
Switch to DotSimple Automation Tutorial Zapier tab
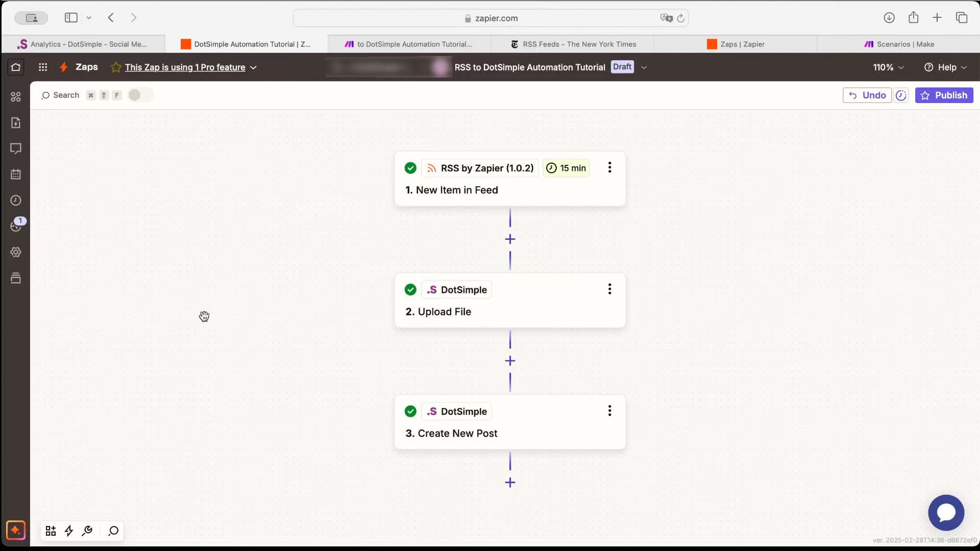click(246, 44)
